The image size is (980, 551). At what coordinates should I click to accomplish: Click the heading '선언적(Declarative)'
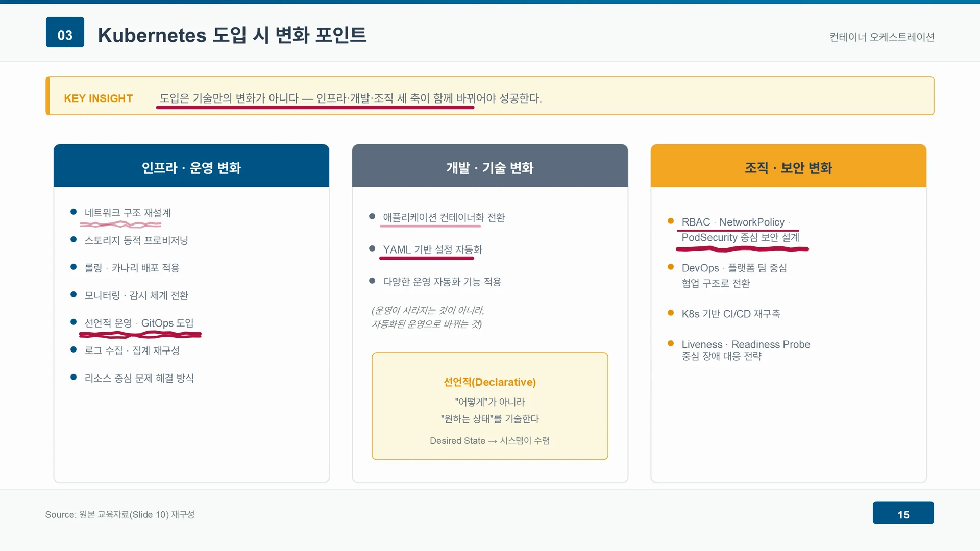tap(490, 382)
